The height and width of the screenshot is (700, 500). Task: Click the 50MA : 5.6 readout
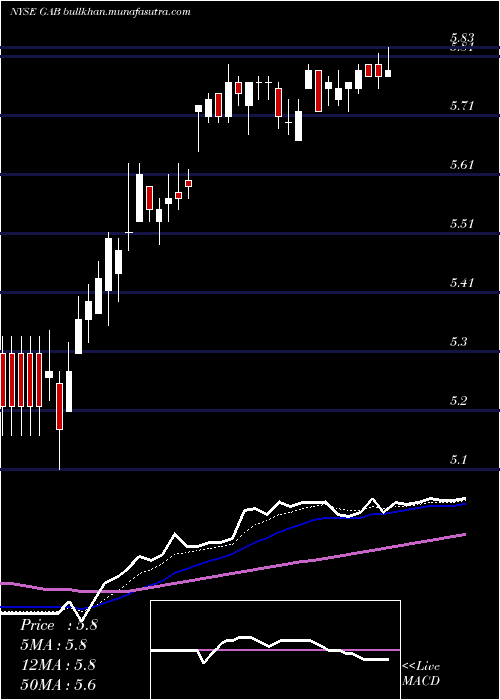(x=58, y=685)
